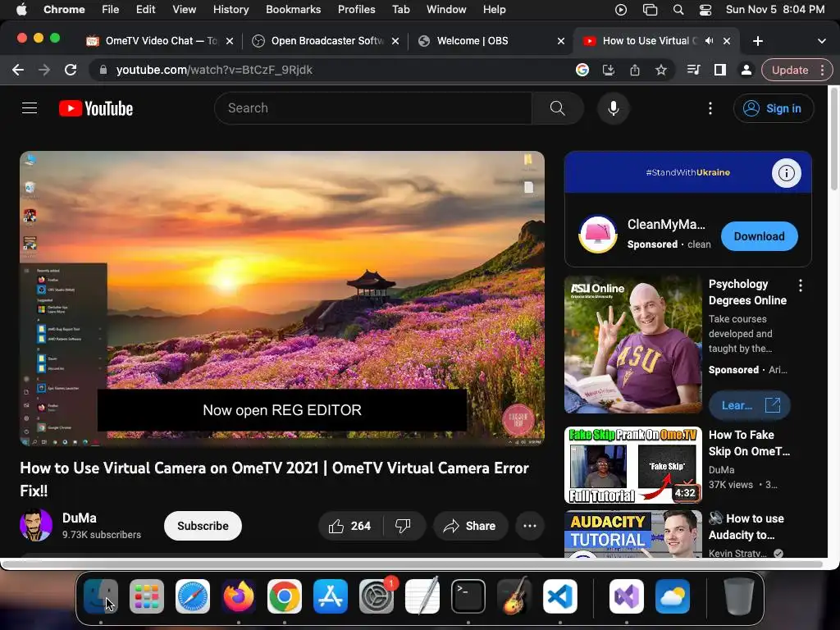Toggle Chrome side panel icon
The height and width of the screenshot is (630, 840).
pyautogui.click(x=720, y=70)
